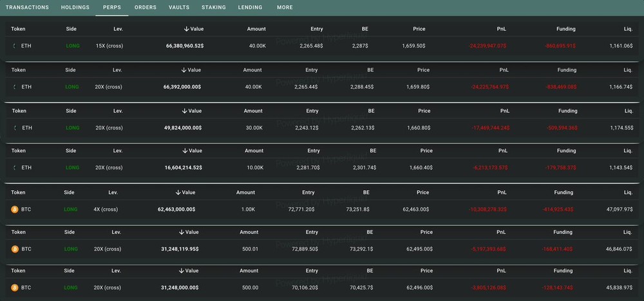
Task: Switch to the STAKING tab
Action: [x=214, y=7]
